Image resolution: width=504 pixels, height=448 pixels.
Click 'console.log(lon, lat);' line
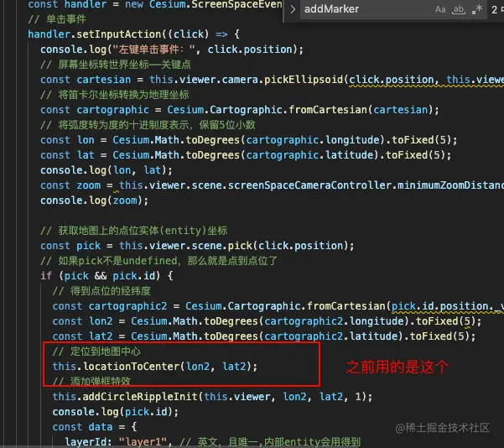(106, 170)
